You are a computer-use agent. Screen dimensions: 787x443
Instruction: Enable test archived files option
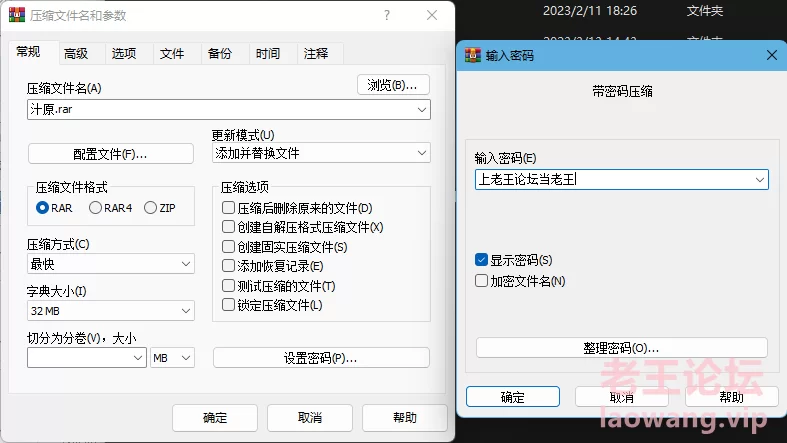point(228,285)
